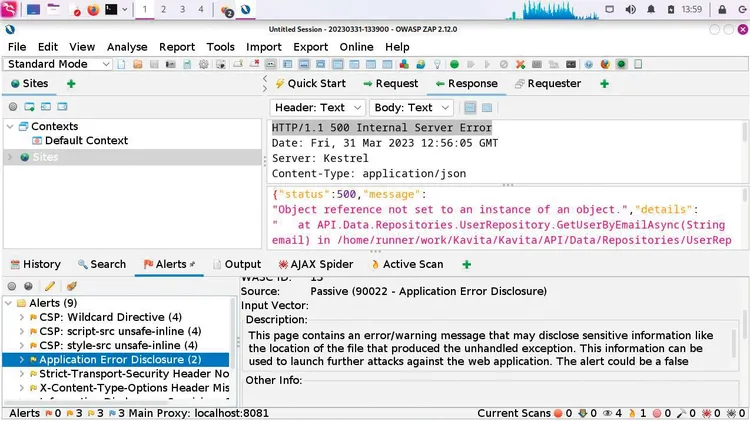
Task: Click the edit alert pencil icon
Action: 50,287
